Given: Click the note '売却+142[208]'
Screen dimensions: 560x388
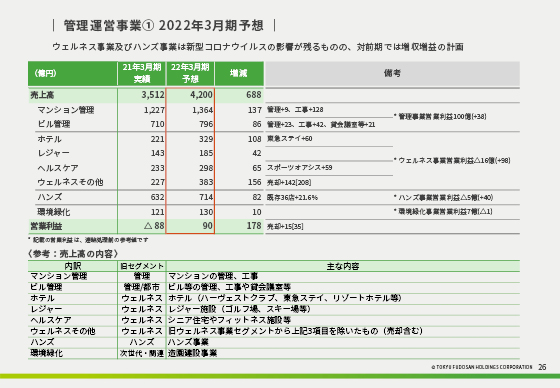Looking at the screenshot, I should (289, 183).
